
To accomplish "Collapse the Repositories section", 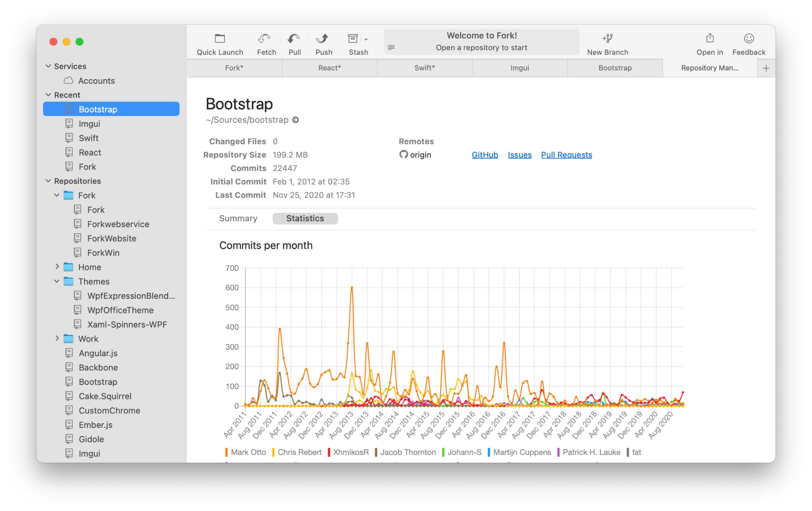I will (48, 181).
